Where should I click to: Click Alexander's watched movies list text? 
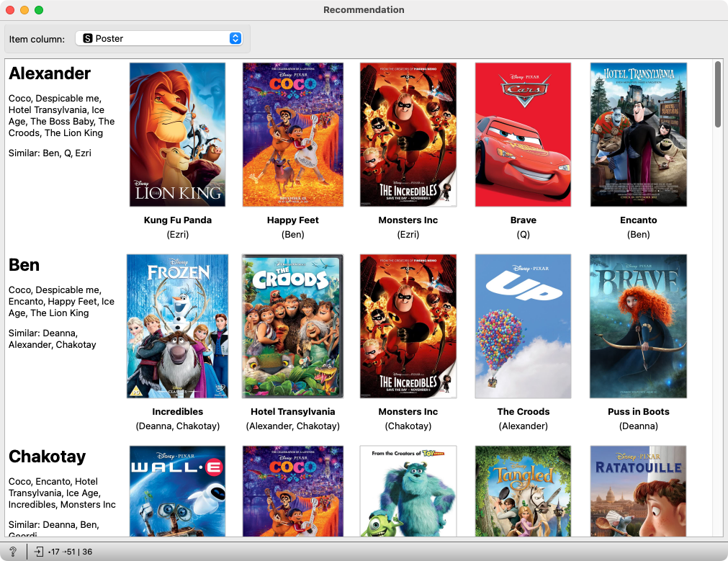point(61,116)
